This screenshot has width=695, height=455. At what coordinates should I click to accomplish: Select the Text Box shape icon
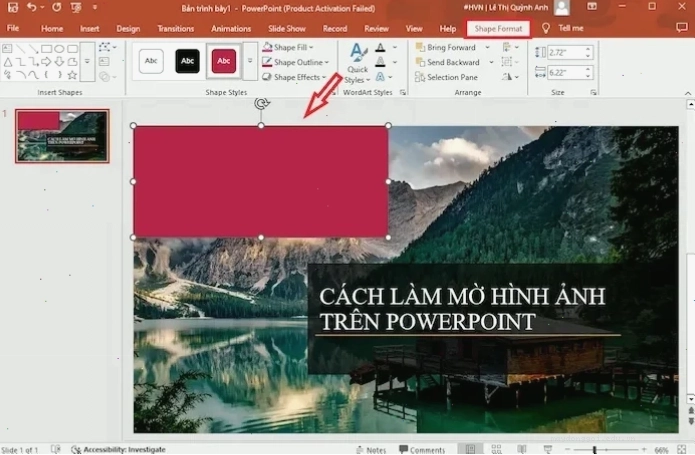[x=8, y=48]
